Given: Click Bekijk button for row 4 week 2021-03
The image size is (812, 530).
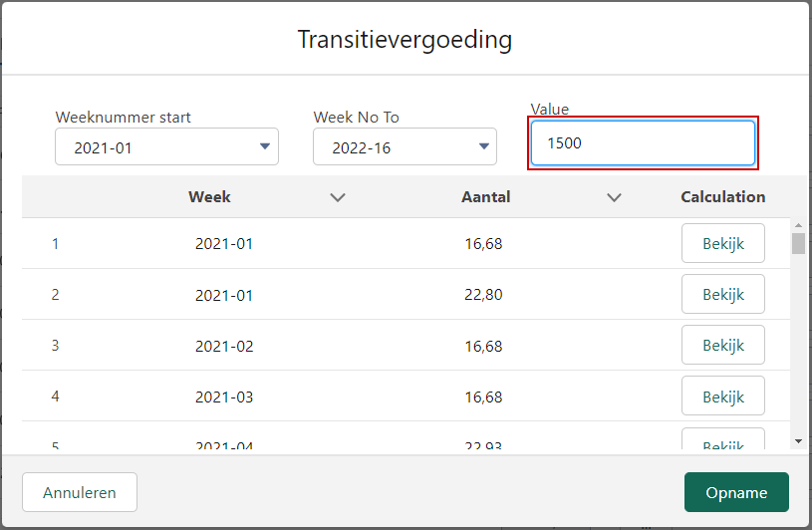Looking at the screenshot, I should [x=723, y=396].
